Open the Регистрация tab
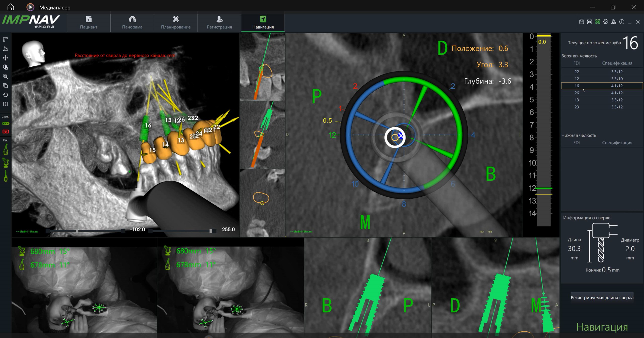 pyautogui.click(x=219, y=23)
